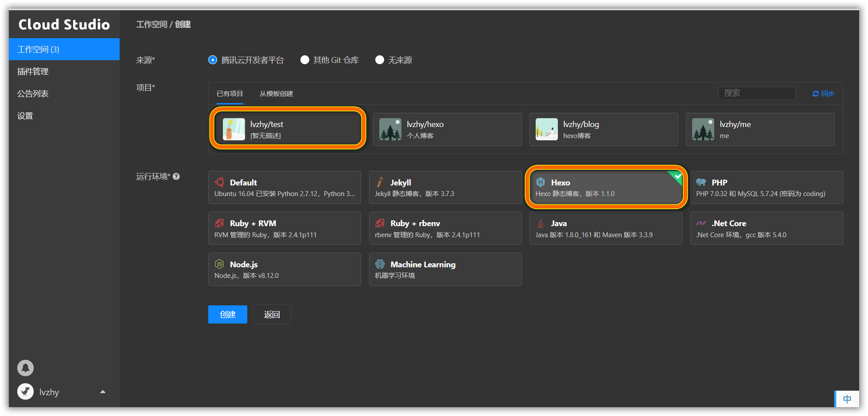Open 设置 in the sidebar
Image resolution: width=868 pixels, height=416 pixels.
[x=64, y=116]
